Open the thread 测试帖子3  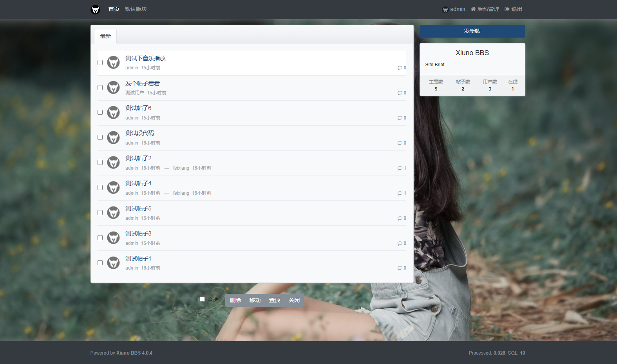[x=138, y=234]
